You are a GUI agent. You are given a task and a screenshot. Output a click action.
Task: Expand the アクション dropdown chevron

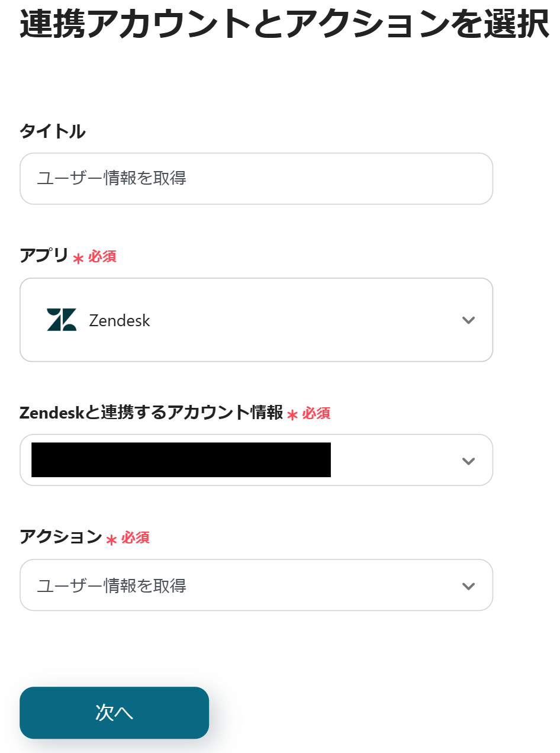[x=468, y=586]
